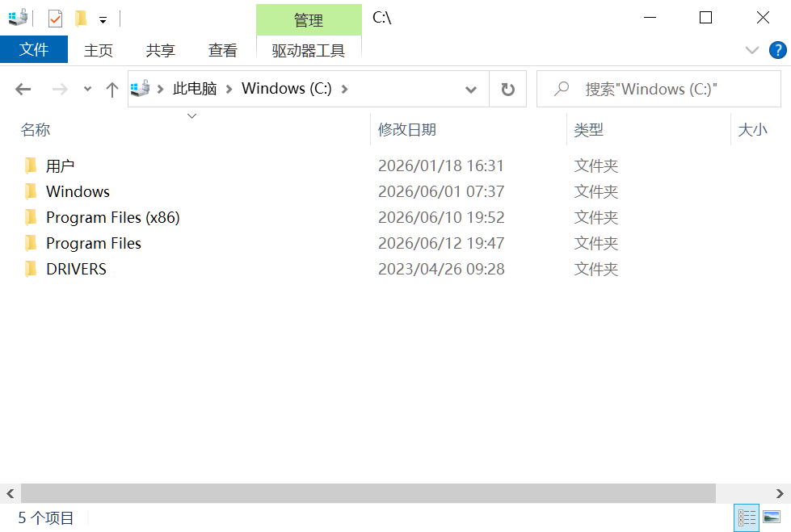Switch to the 主页 ribbon tab
The height and width of the screenshot is (532, 791).
pyautogui.click(x=99, y=50)
